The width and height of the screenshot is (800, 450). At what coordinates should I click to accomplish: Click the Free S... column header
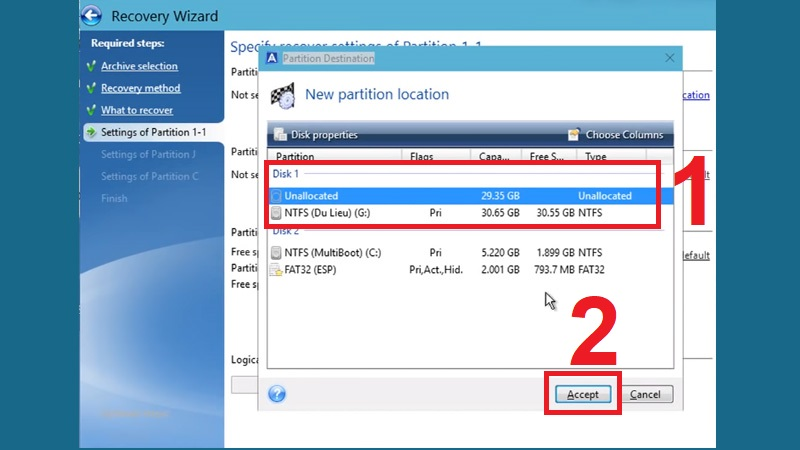[x=549, y=156]
